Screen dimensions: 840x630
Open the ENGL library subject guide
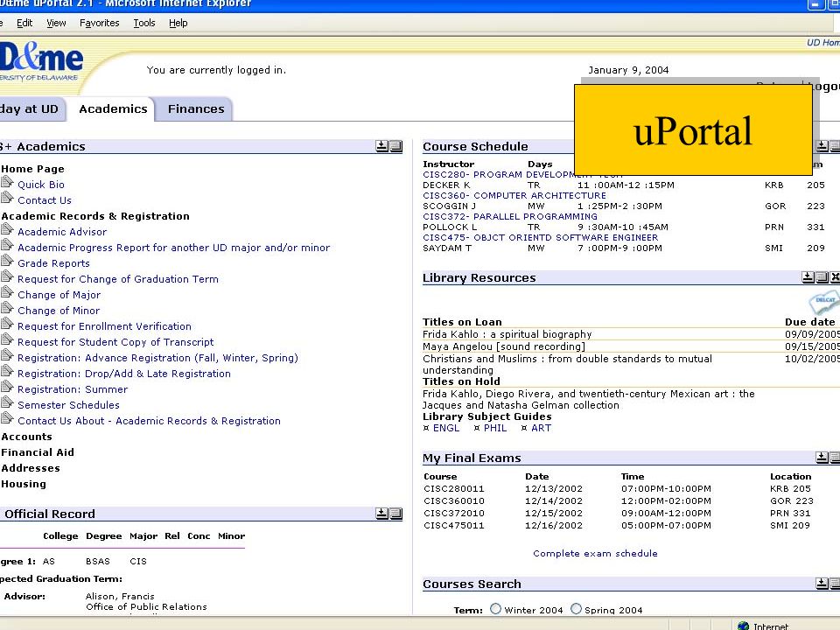click(x=445, y=428)
